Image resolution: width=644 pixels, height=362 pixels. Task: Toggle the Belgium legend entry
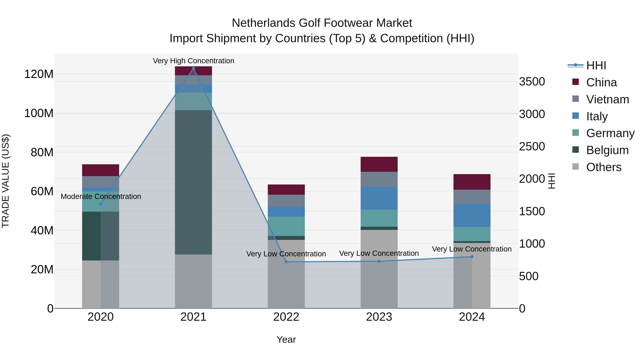600,150
